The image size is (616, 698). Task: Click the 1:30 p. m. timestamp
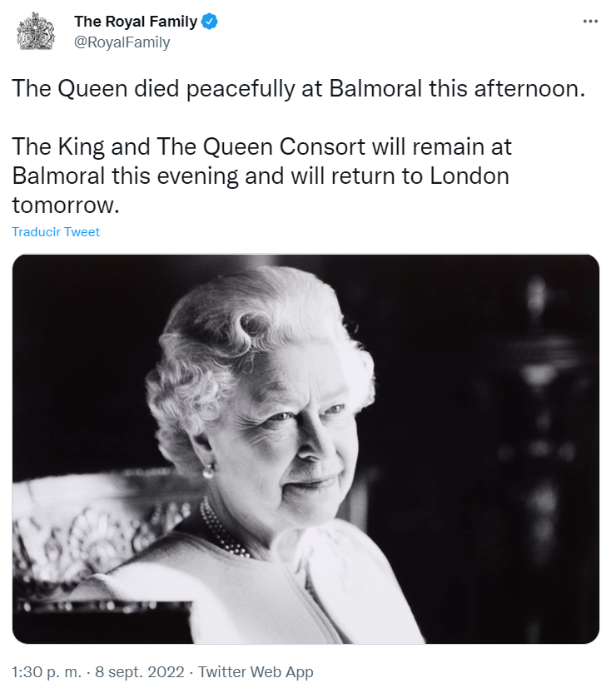coord(47,671)
